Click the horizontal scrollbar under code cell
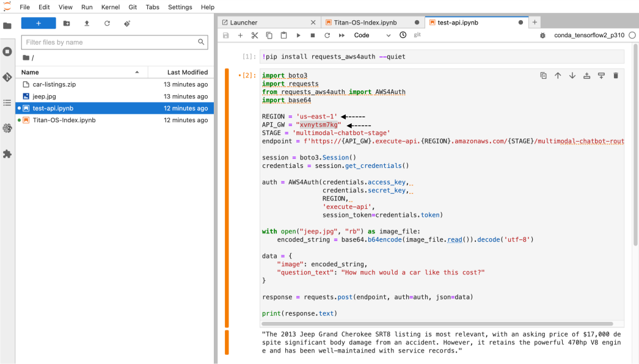Screen dimensions: 639x364 [437, 324]
